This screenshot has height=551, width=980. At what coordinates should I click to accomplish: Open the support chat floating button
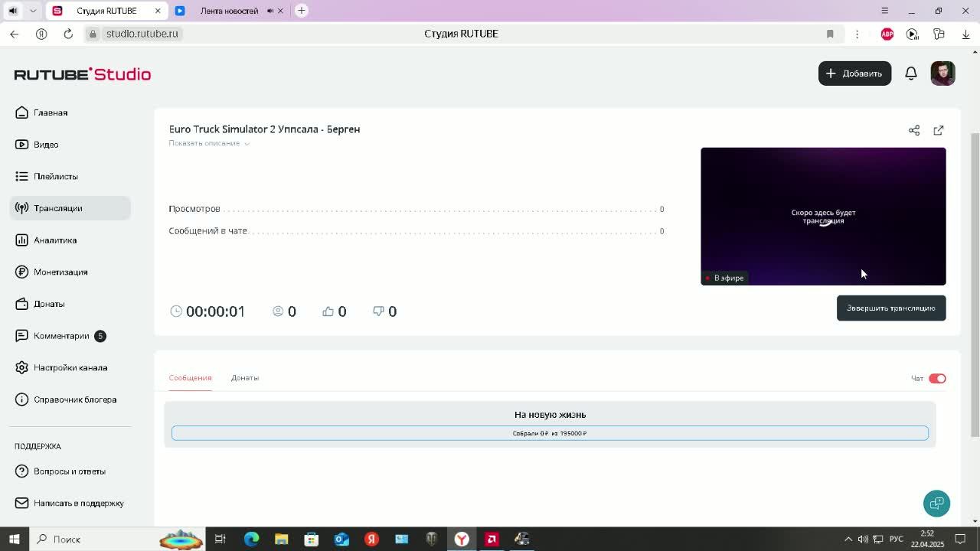pos(936,504)
